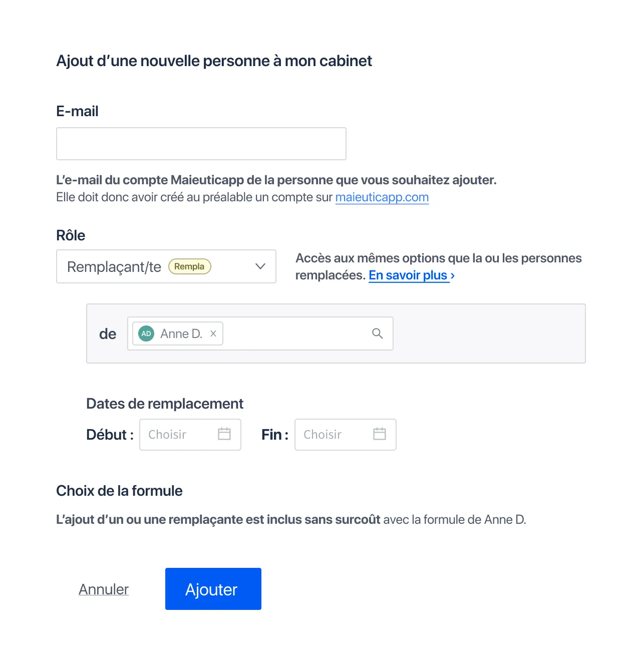Image resolution: width=644 pixels, height=660 pixels.
Task: Open the calendar picker for Début date
Action: [224, 435]
